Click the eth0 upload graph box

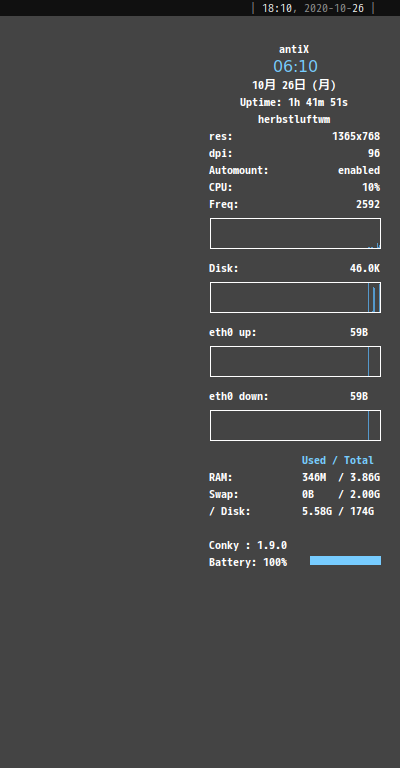[x=295, y=361]
